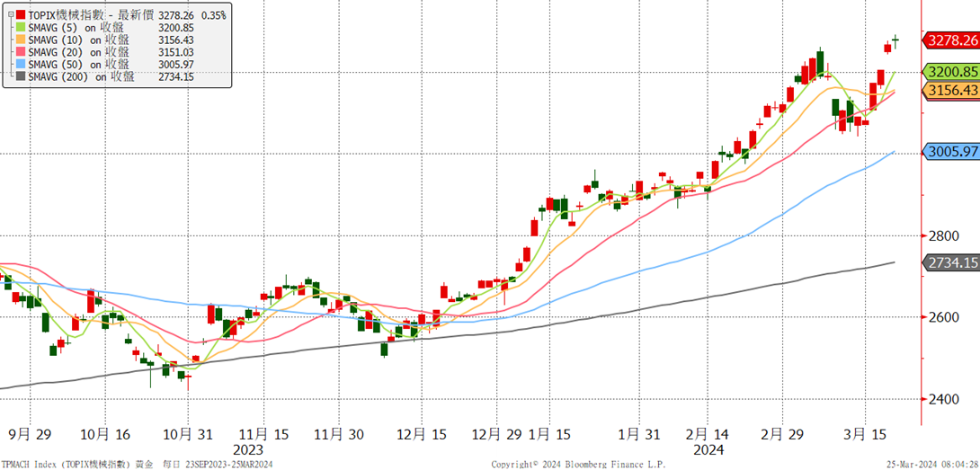Image resolution: width=980 pixels, height=470 pixels.
Task: Select the SMAVG (20) on 收盤 legend label
Action: 77,51
